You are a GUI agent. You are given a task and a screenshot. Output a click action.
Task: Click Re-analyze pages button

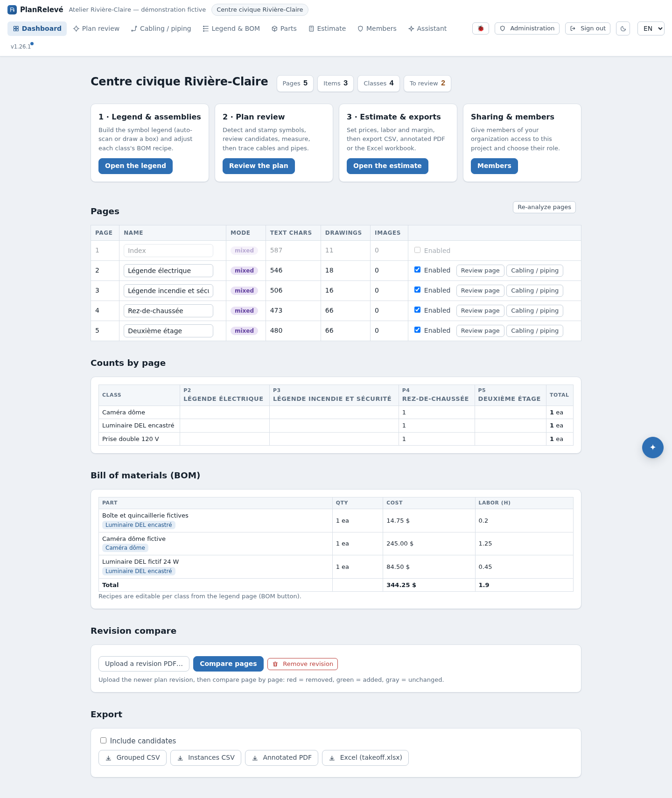coord(544,207)
